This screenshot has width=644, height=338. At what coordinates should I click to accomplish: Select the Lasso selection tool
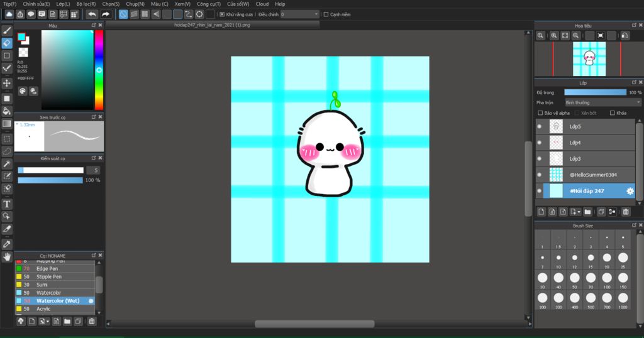click(x=7, y=151)
